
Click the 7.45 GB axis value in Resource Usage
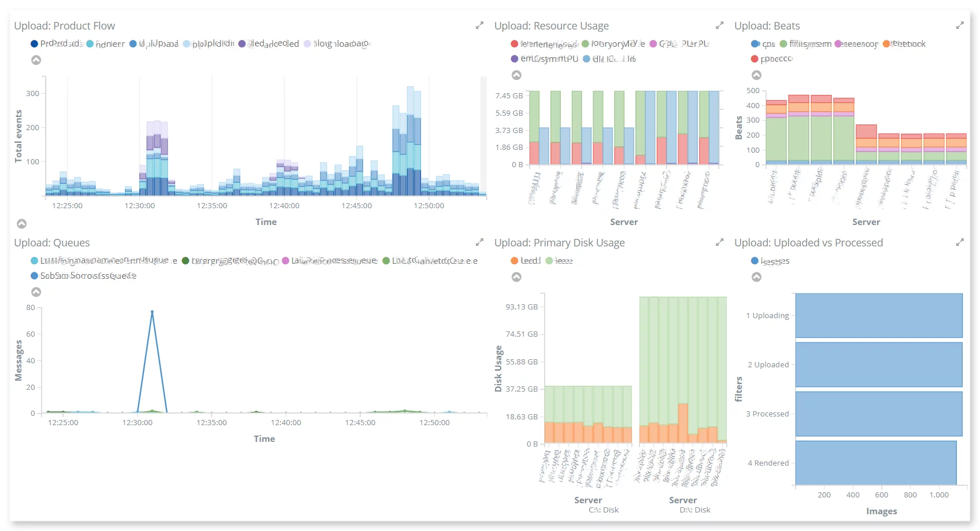tap(509, 96)
